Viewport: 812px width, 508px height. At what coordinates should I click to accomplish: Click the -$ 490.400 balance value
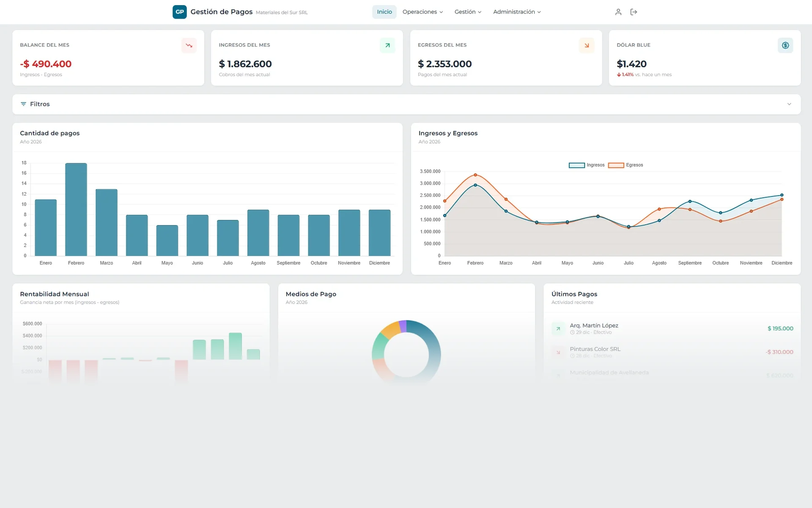[46, 64]
